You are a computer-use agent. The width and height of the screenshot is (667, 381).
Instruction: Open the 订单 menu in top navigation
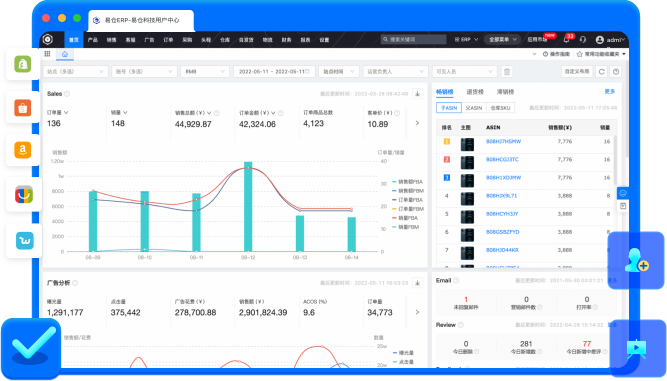168,40
